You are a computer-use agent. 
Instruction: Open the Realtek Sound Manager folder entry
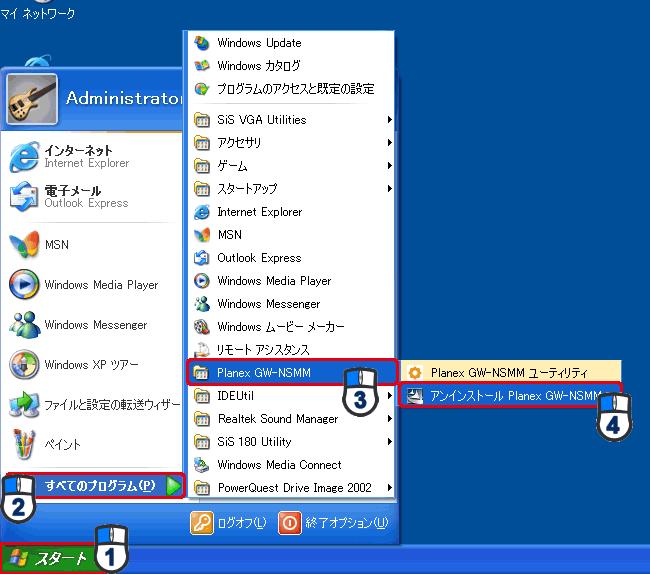click(x=291, y=419)
